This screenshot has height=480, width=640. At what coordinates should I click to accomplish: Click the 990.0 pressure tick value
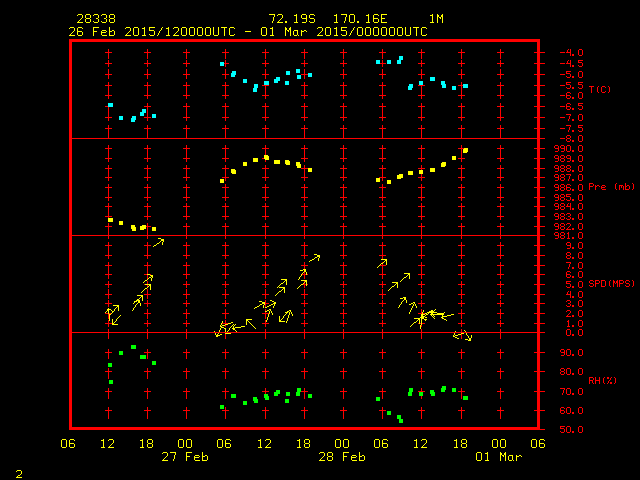(x=560, y=148)
